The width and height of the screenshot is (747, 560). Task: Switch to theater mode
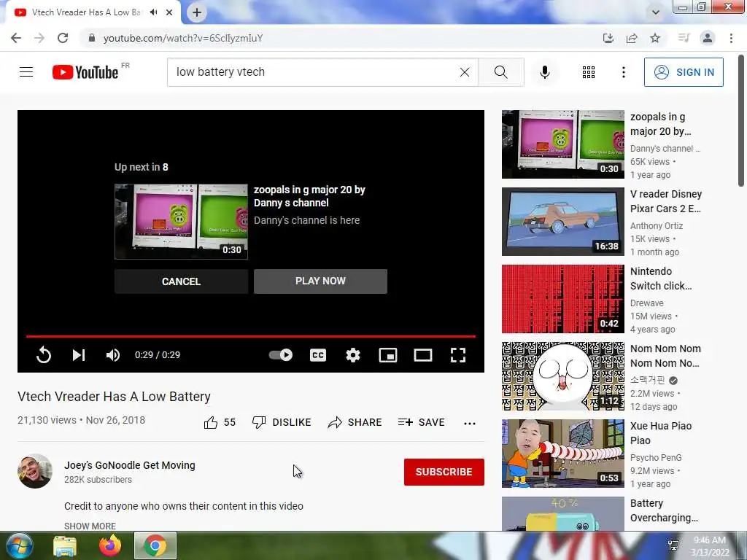click(x=423, y=355)
